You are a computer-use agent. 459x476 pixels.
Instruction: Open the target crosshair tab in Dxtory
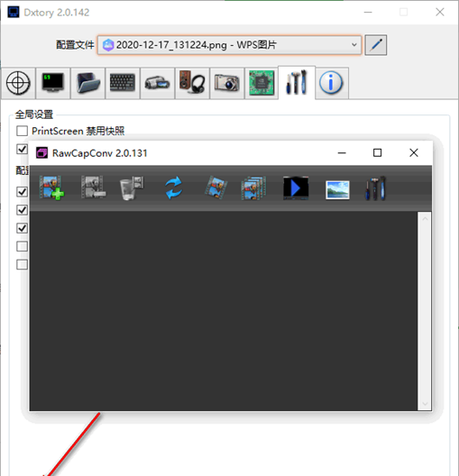point(18,83)
